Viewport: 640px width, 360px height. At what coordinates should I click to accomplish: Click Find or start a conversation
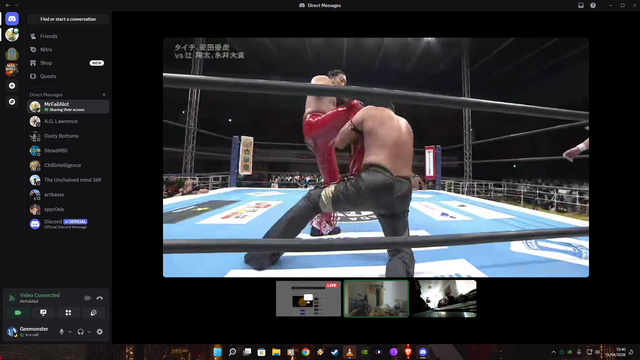coord(68,19)
